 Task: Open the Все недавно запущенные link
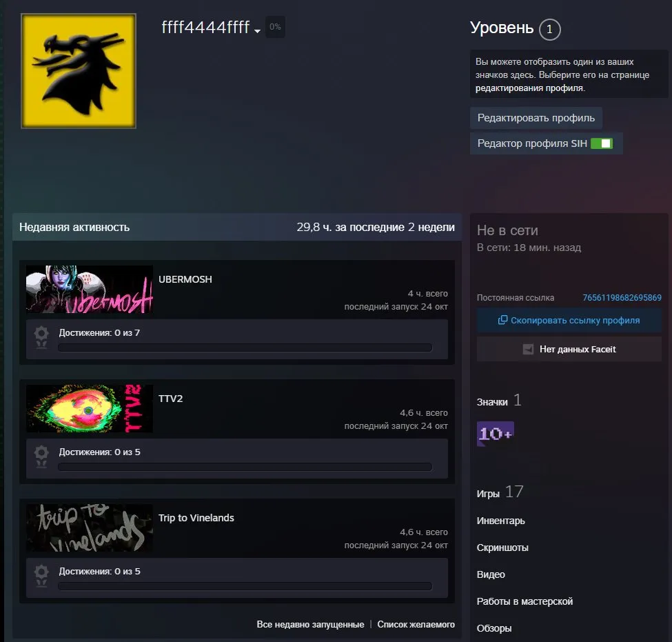tap(310, 625)
